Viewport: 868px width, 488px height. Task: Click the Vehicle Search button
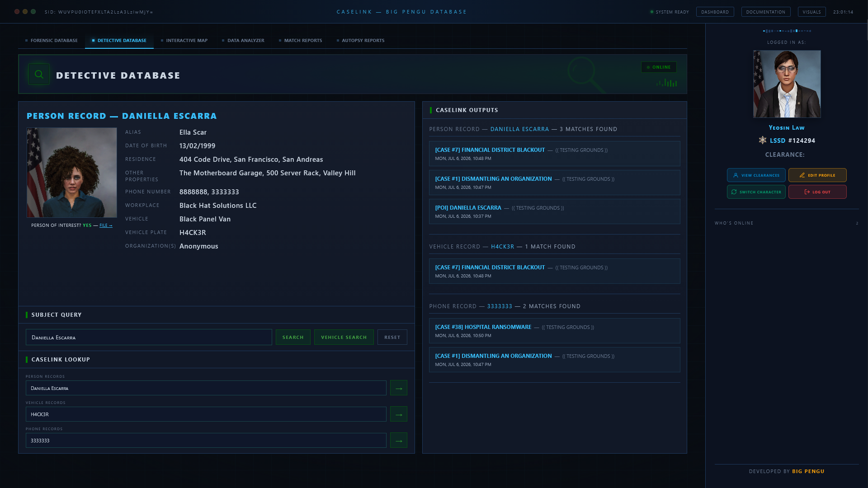pos(344,338)
